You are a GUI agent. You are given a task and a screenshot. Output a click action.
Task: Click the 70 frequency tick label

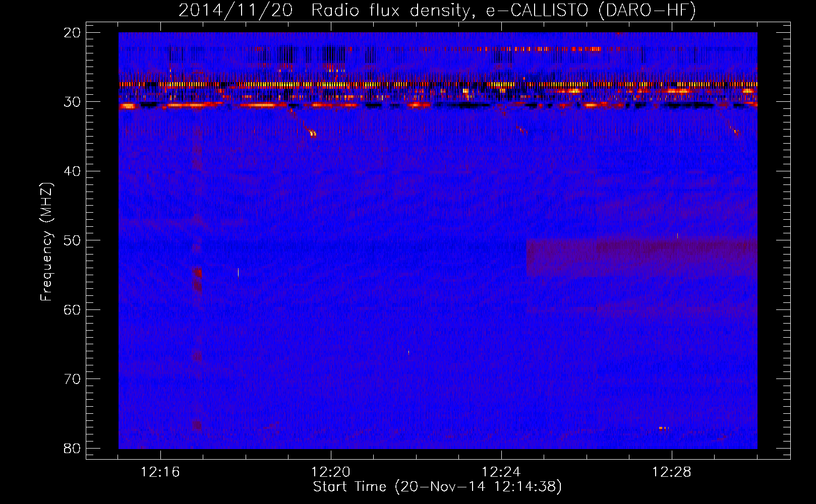click(x=72, y=379)
